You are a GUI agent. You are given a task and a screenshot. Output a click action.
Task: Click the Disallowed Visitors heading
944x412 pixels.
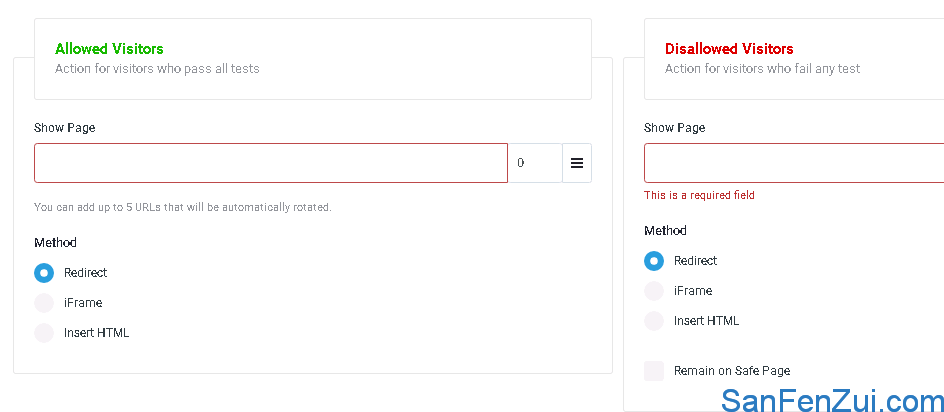click(x=729, y=49)
